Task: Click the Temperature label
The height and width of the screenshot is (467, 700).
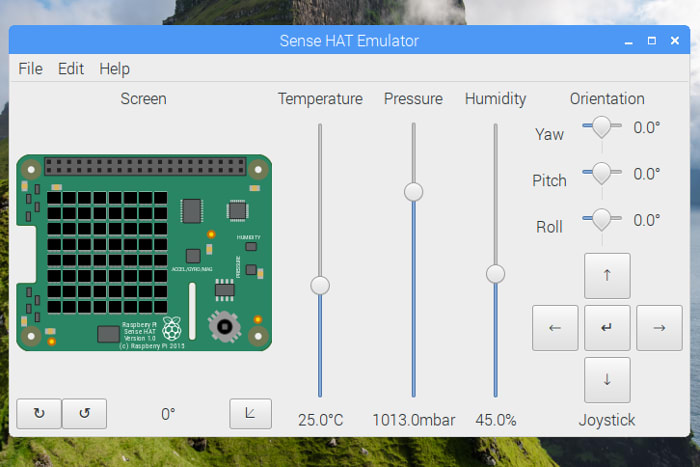Action: [320, 99]
